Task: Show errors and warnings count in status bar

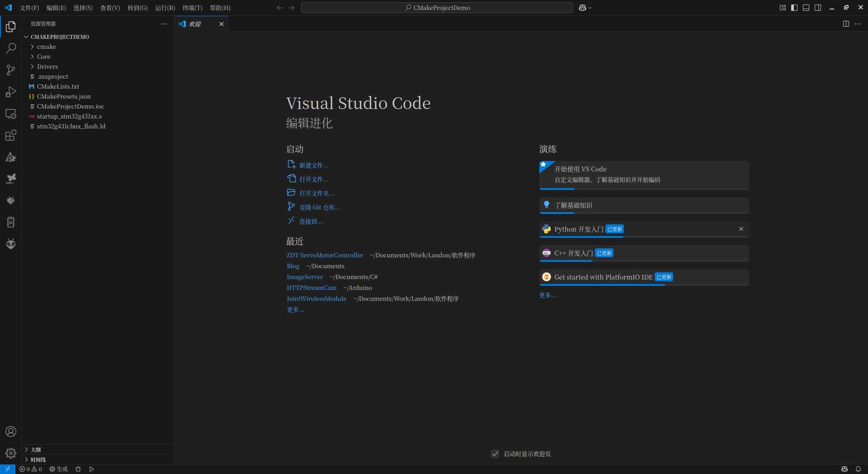Action: click(31, 469)
